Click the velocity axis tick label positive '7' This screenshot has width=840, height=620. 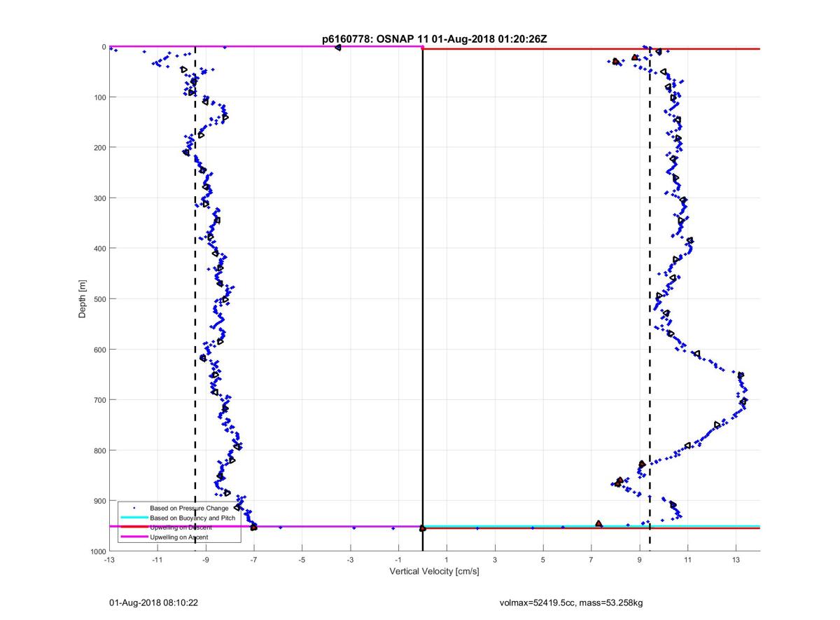tap(591, 560)
